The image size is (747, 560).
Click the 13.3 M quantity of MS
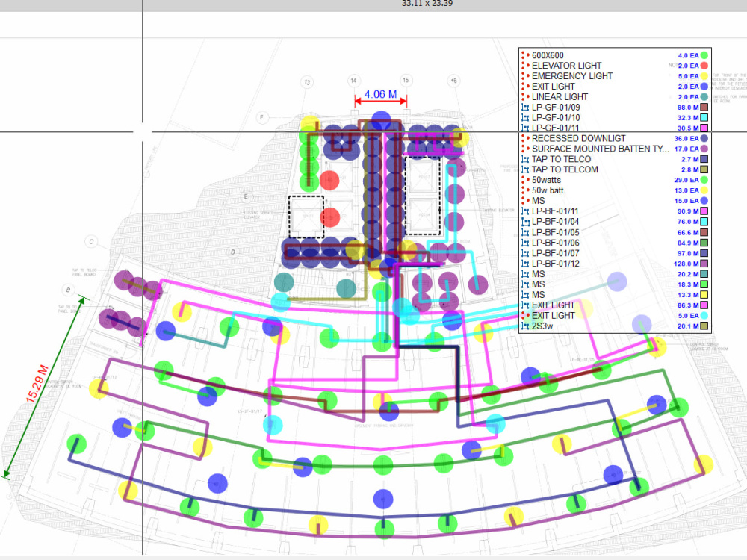(688, 295)
